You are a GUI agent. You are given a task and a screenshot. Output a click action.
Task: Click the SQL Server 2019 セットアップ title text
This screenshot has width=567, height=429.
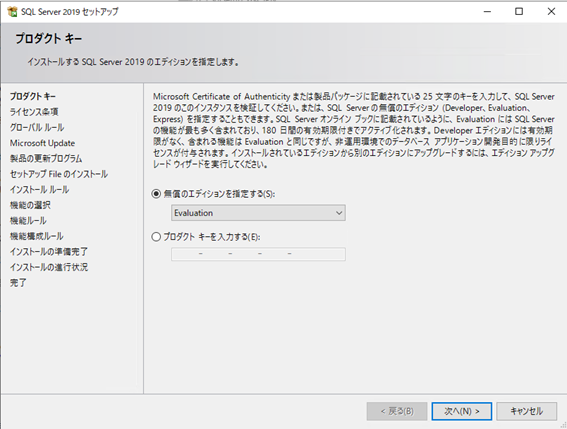coord(69,12)
